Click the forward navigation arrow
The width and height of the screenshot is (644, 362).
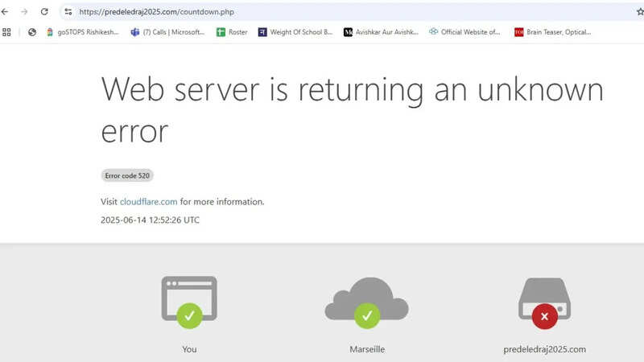click(25, 12)
